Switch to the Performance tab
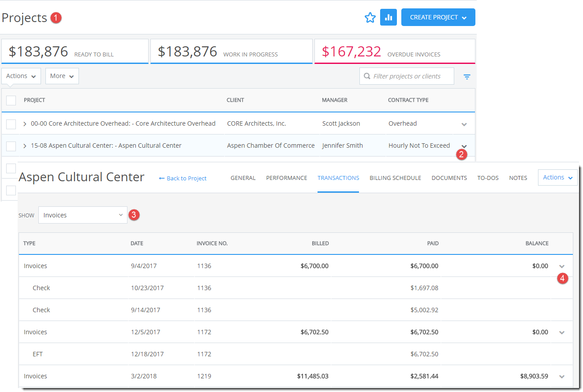This screenshot has width=583, height=392. click(x=287, y=178)
